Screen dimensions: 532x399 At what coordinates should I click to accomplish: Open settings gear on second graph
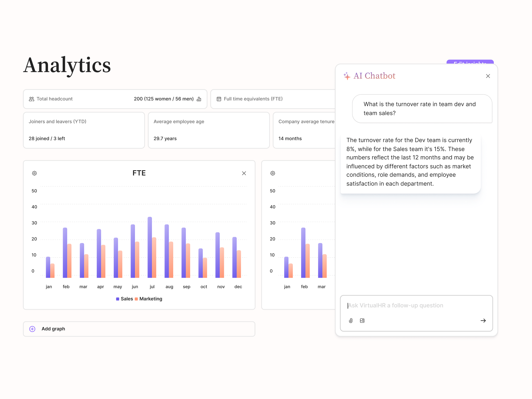point(273,173)
